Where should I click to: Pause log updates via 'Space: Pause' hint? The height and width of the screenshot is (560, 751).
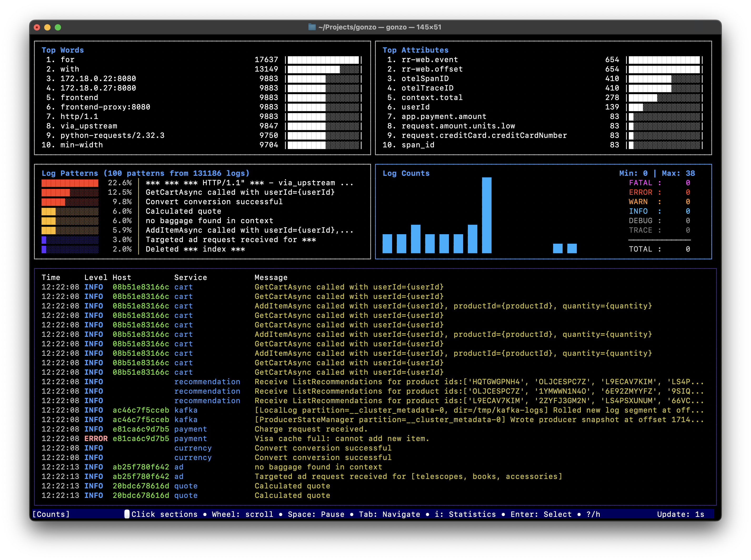(317, 514)
